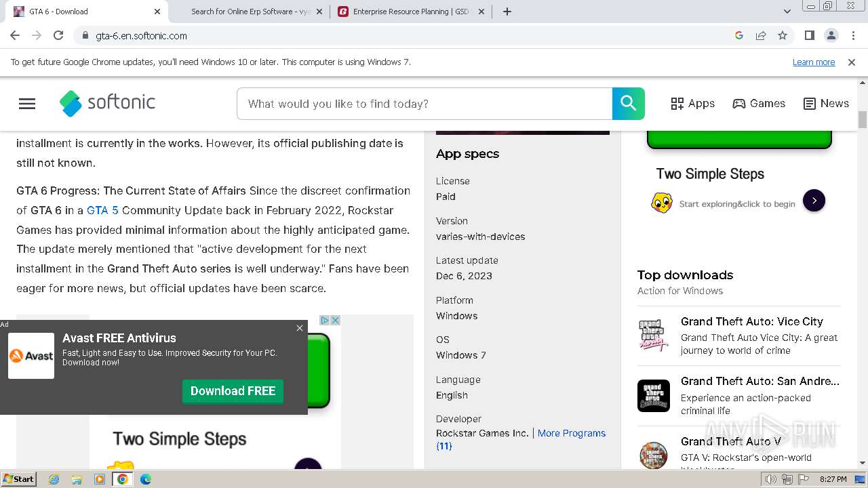Click the Avast logo in ad
Viewport: 868px width, 488px height.
click(x=31, y=356)
